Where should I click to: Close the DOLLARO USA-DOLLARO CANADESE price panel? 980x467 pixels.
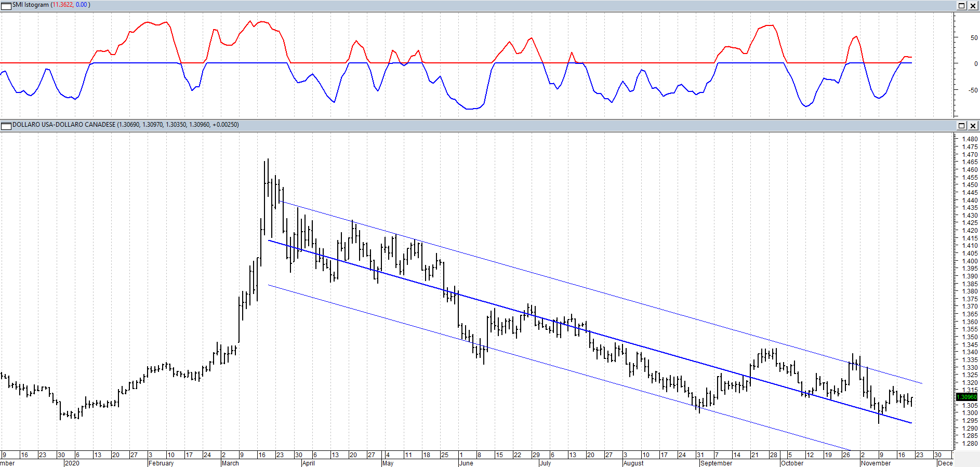[x=973, y=126]
